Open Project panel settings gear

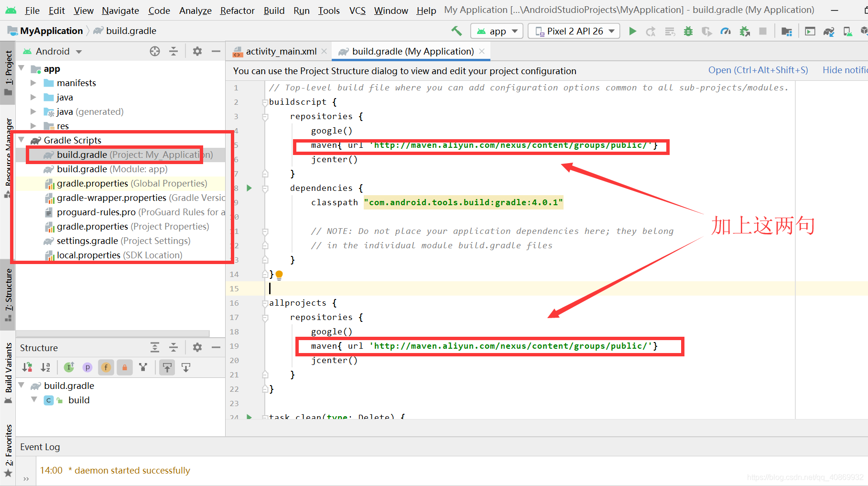[x=197, y=51]
